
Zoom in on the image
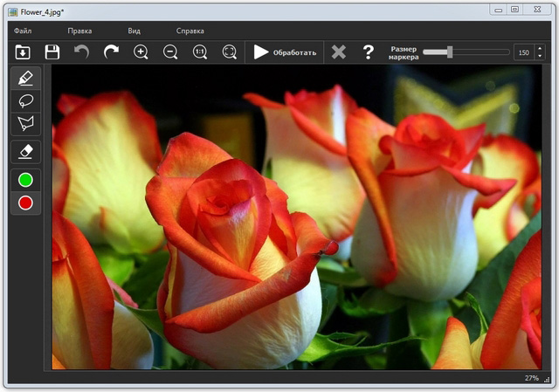tap(141, 52)
